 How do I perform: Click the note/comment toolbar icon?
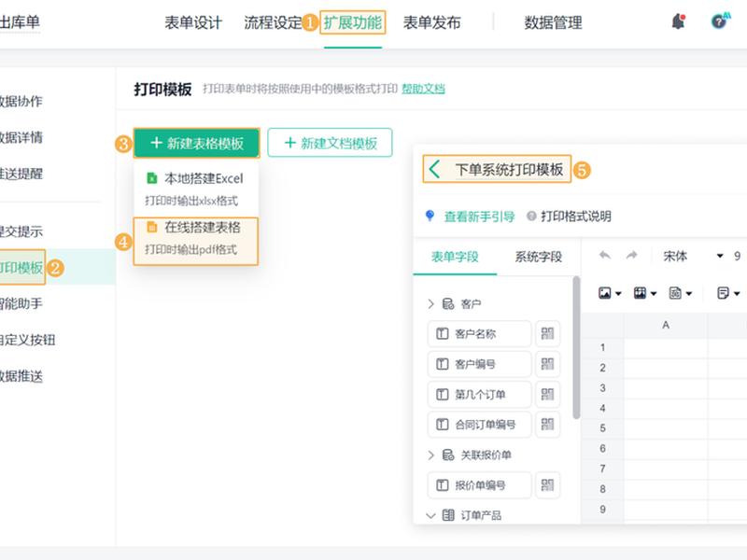tap(723, 293)
